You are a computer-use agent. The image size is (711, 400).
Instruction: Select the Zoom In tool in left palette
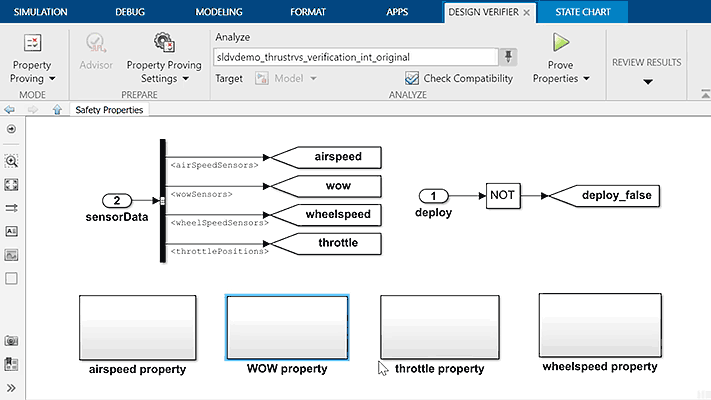(x=12, y=160)
